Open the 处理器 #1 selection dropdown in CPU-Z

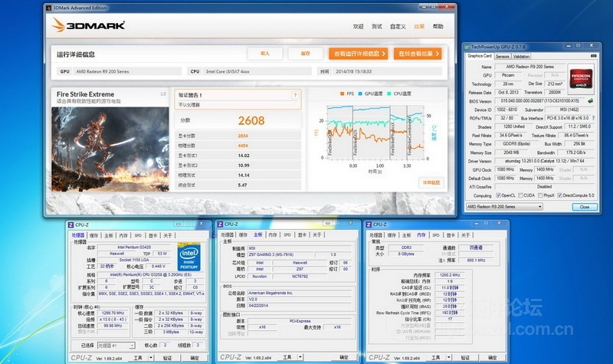(x=116, y=346)
